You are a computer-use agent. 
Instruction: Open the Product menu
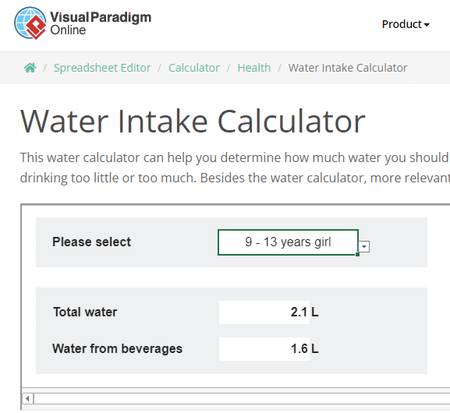tap(406, 24)
